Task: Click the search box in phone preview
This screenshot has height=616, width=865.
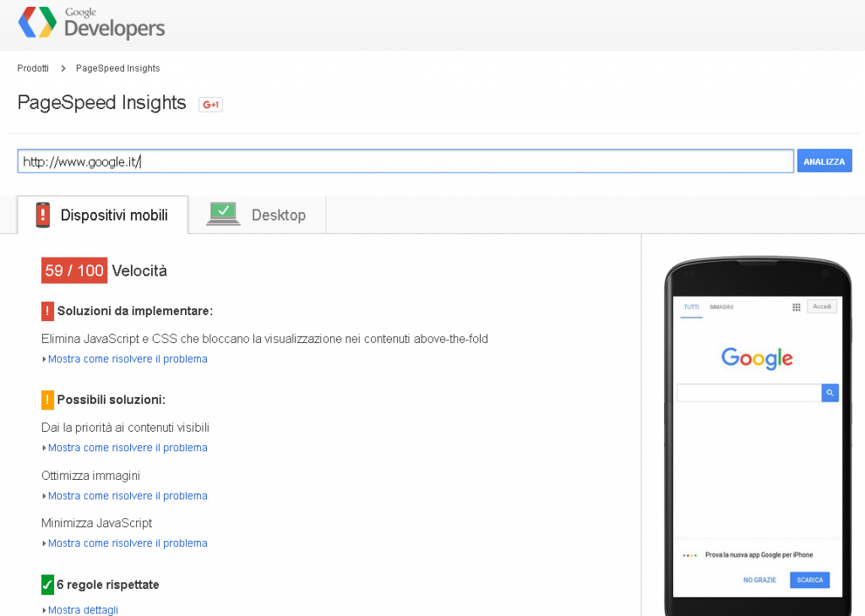Action: 749,393
